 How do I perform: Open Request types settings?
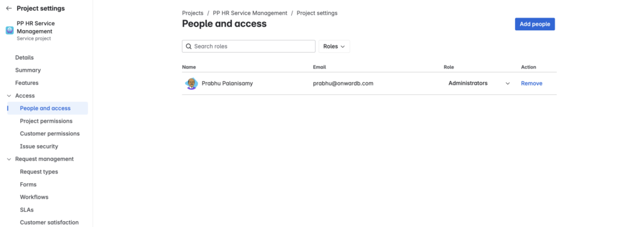pyautogui.click(x=39, y=172)
